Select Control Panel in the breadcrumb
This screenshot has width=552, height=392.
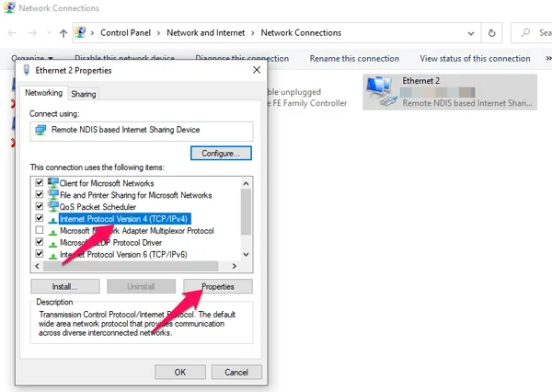pos(126,33)
